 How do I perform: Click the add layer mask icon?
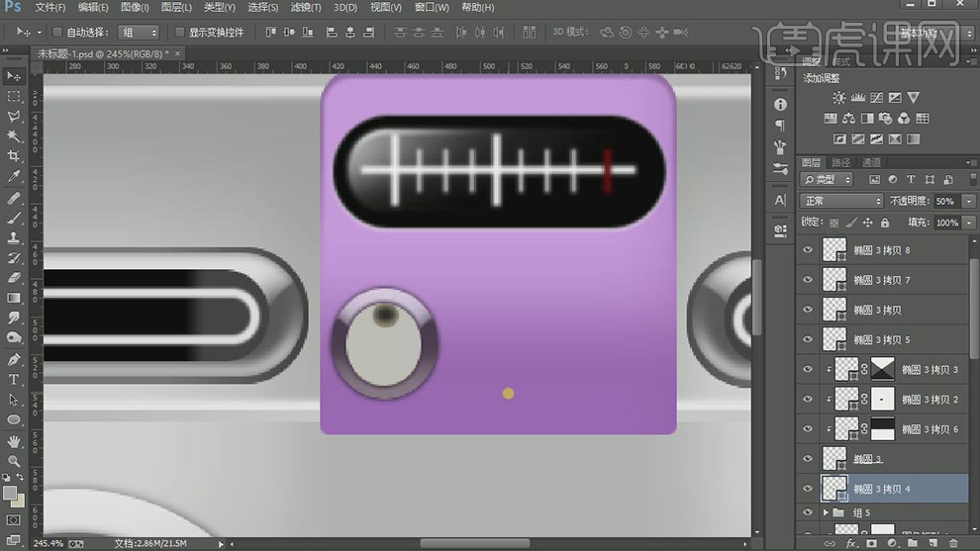pyautogui.click(x=872, y=543)
